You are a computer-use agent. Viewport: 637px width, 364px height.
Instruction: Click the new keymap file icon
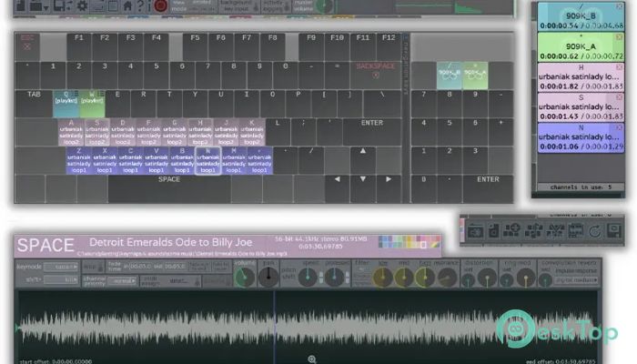tap(20, 5)
